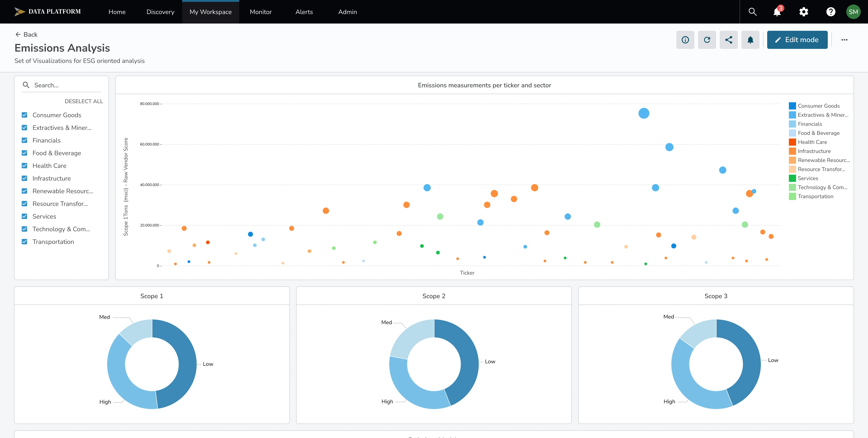The image size is (868, 438).
Task: Share the dashboard via share icon
Action: [x=729, y=40]
